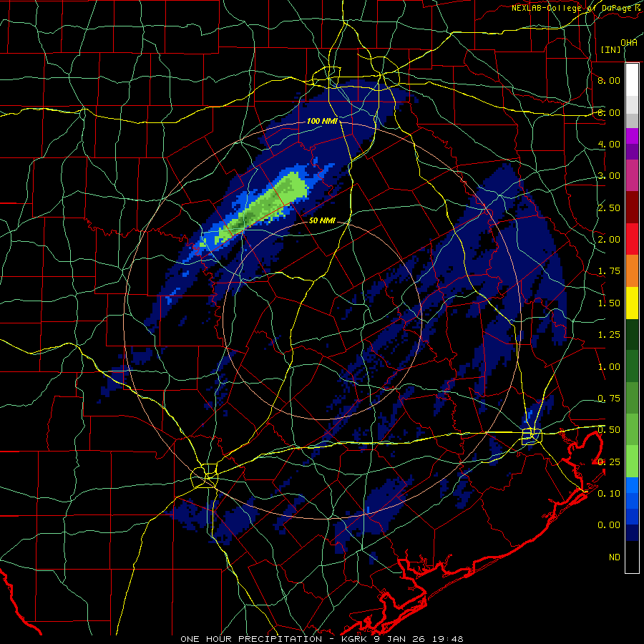Screen dimensions: 644x644
Task: Select the 3.00 legend value
Action: pos(609,176)
